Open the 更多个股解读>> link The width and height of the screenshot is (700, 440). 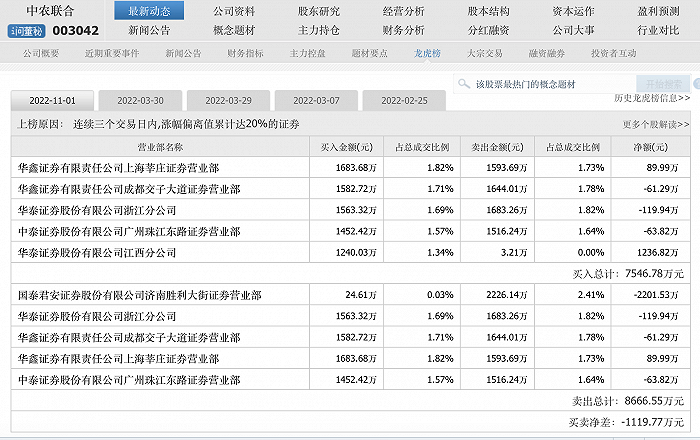tap(656, 125)
